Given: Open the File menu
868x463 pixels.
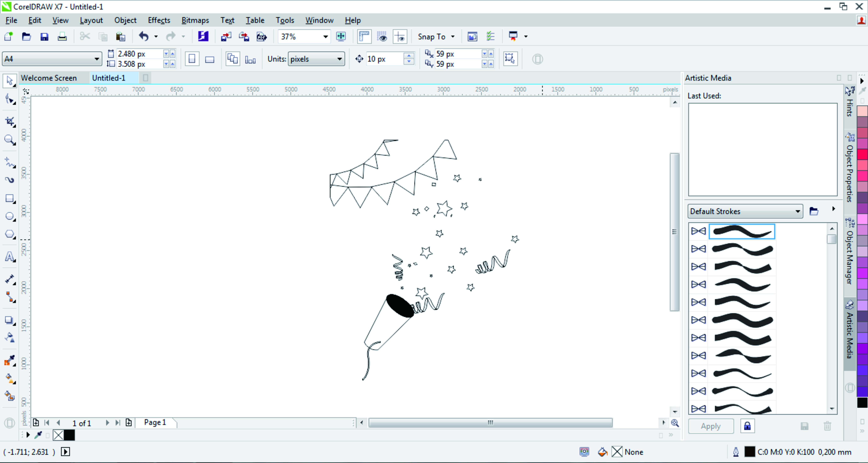Looking at the screenshot, I should (11, 20).
